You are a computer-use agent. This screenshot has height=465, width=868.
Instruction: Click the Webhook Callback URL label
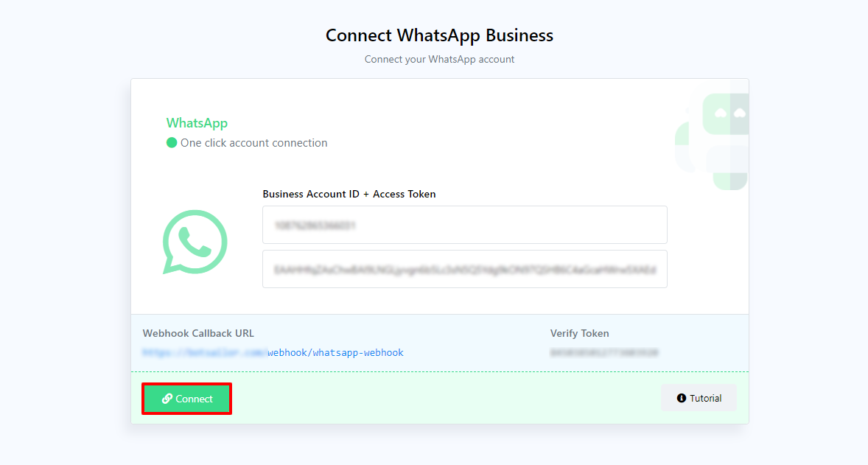click(198, 333)
